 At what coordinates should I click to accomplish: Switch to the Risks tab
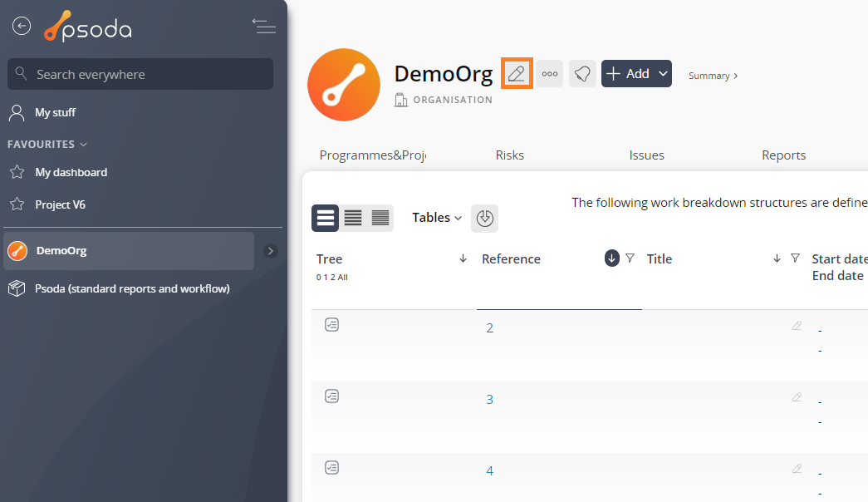click(x=509, y=155)
